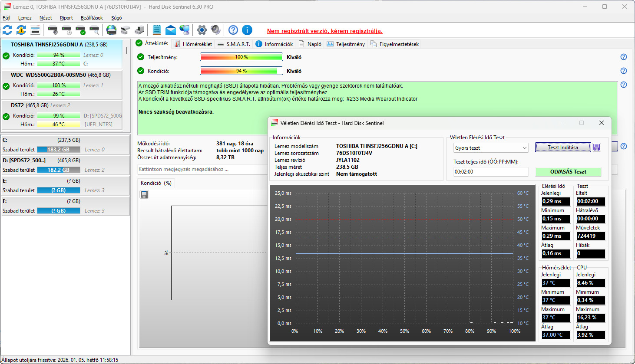This screenshot has height=364, width=635.
Task: Click the disk acoustic noise test icon
Action: pyautogui.click(x=53, y=30)
